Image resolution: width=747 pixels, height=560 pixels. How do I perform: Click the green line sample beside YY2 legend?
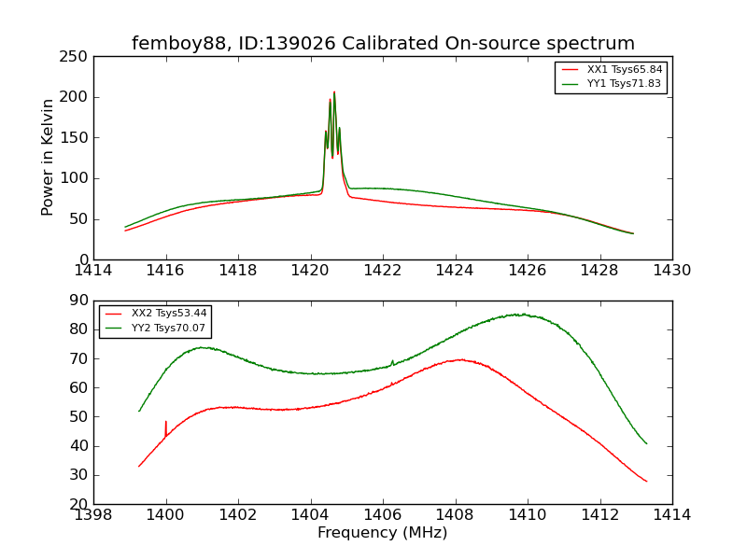(x=114, y=329)
